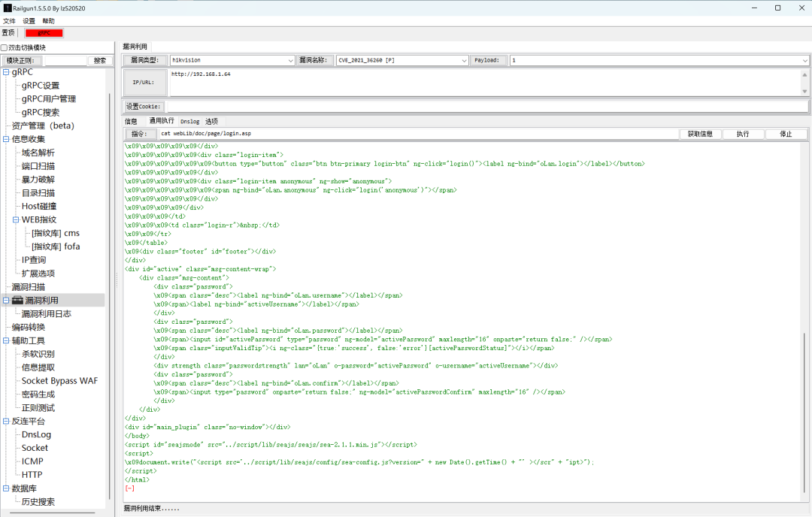Select 暴力破解 in the tree

[38, 180]
